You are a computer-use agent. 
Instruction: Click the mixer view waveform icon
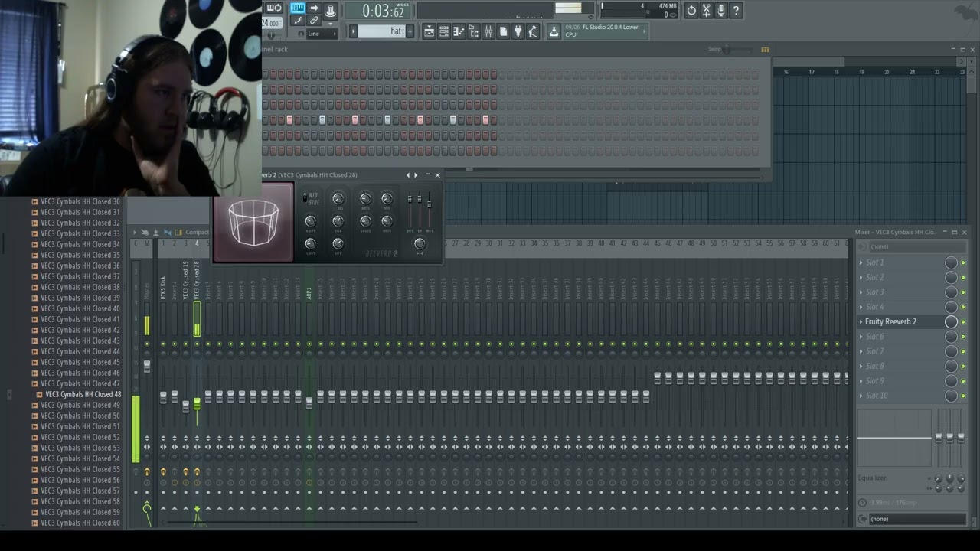167,232
